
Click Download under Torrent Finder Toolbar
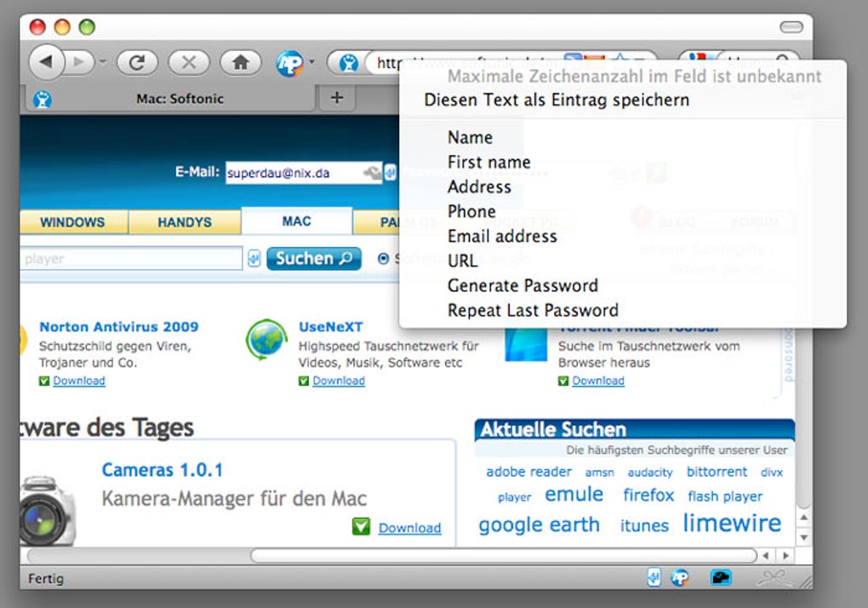[598, 381]
